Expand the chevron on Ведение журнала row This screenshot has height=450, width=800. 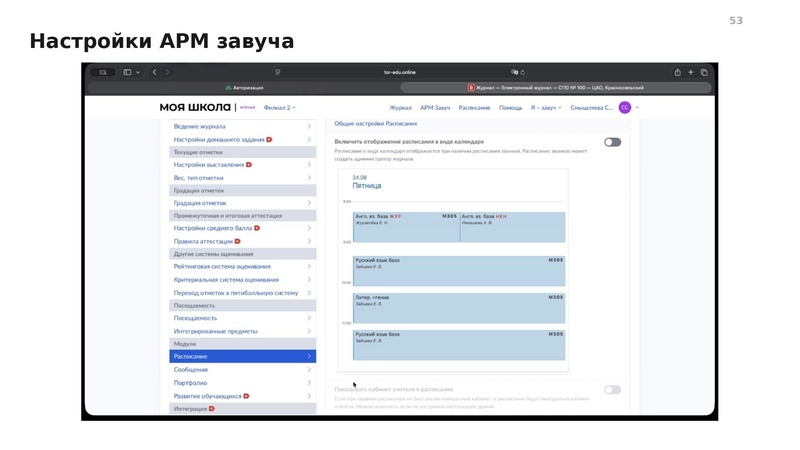click(x=309, y=126)
